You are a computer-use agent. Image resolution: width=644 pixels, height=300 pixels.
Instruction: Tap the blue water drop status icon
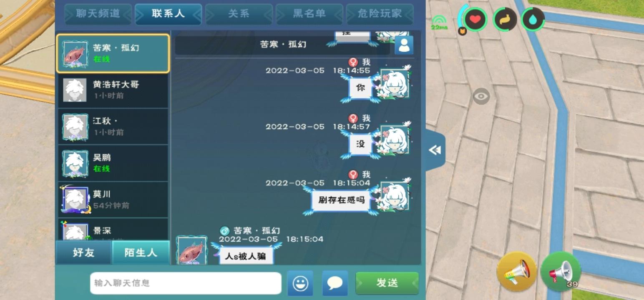tap(533, 19)
